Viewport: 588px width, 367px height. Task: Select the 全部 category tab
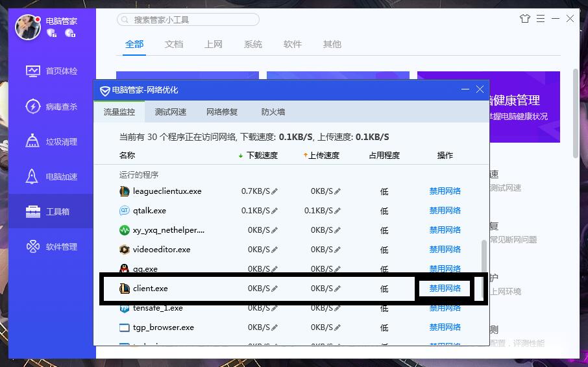pos(134,44)
